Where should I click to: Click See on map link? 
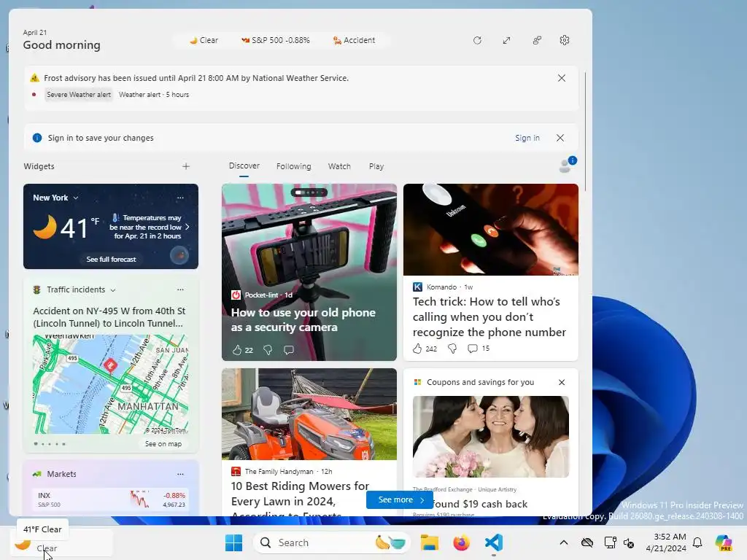coord(163,444)
